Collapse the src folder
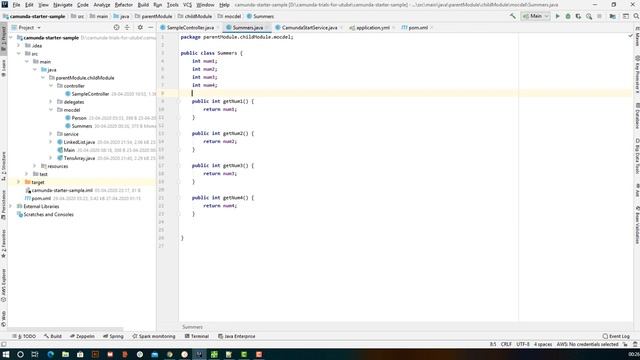Image resolution: width=640 pixels, height=360 pixels. point(18,53)
